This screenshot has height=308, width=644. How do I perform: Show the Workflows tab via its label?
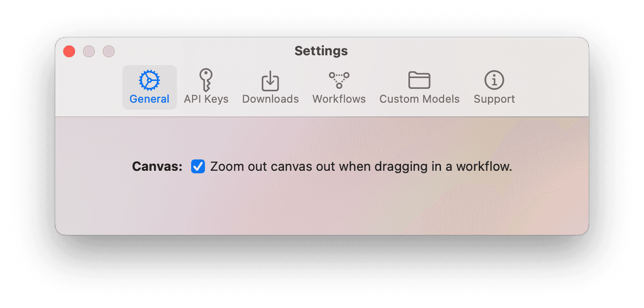[x=339, y=99]
